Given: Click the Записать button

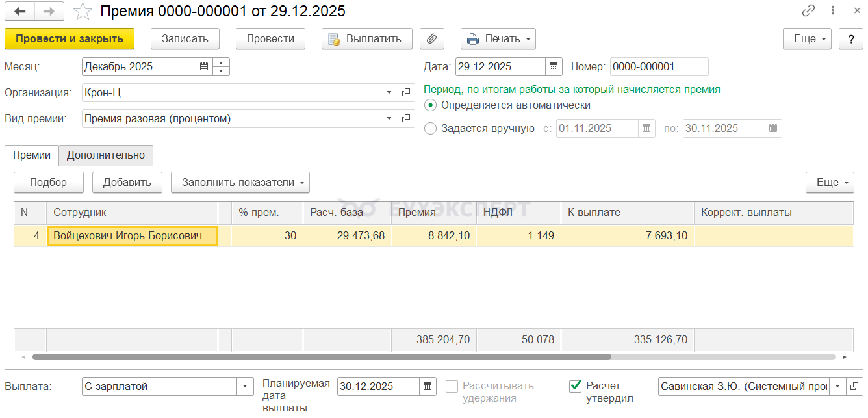Looking at the screenshot, I should click(185, 38).
